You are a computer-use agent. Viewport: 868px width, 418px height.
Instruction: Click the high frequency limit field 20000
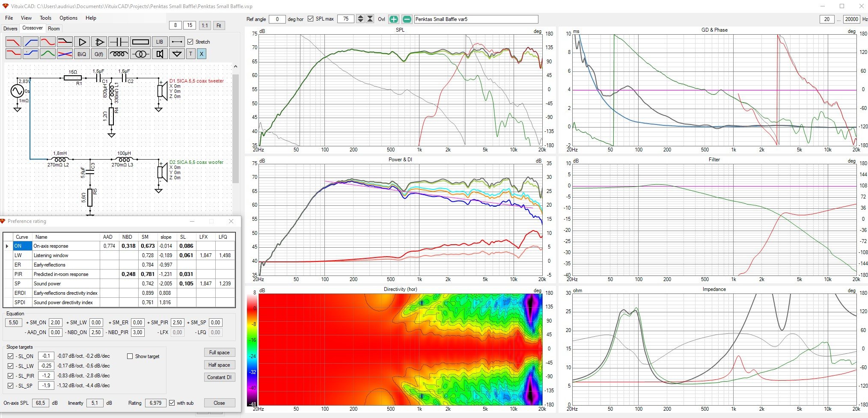(851, 19)
